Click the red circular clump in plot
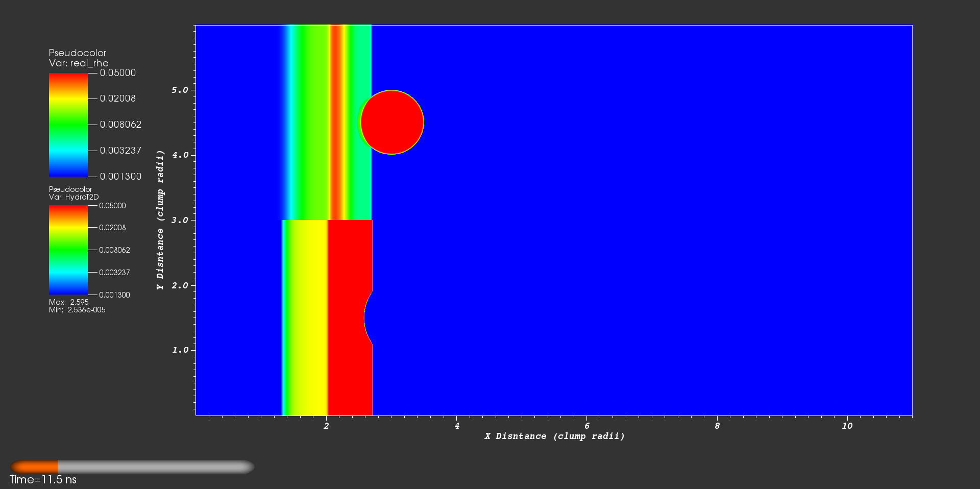Viewport: 980px width, 489px height. [392, 122]
